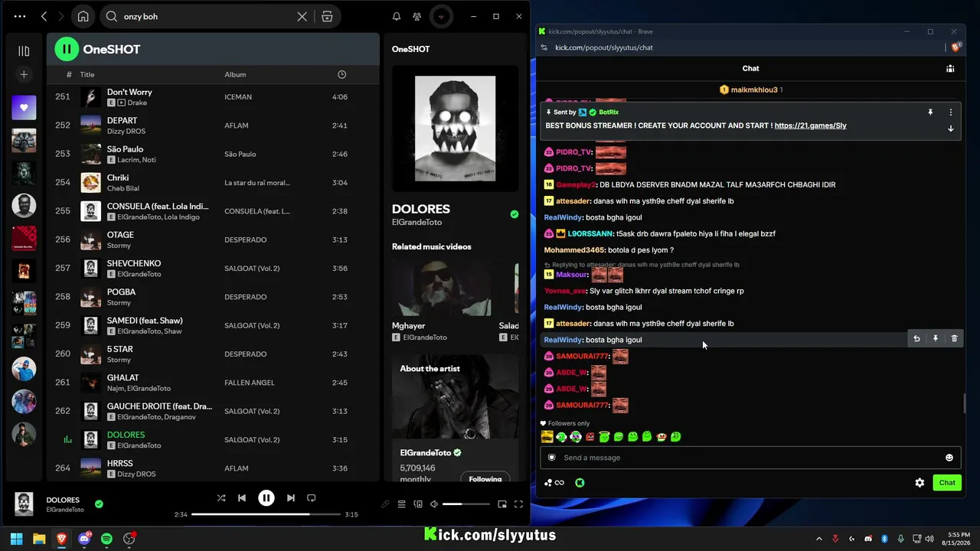Image resolution: width=980 pixels, height=551 pixels.
Task: Select the track GHALAT by Najm
Action: tap(213, 383)
